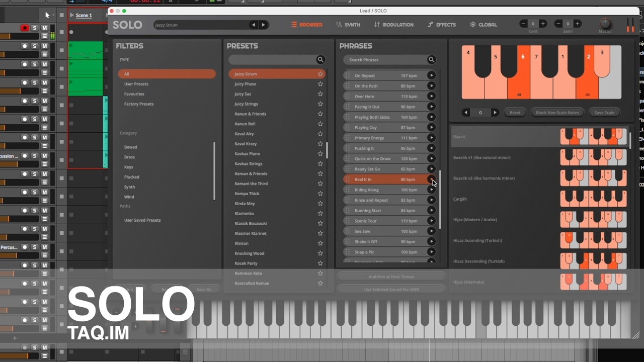Screen dimensions: 644x362
Task: Play the See Saw phrase
Action: pos(431,231)
